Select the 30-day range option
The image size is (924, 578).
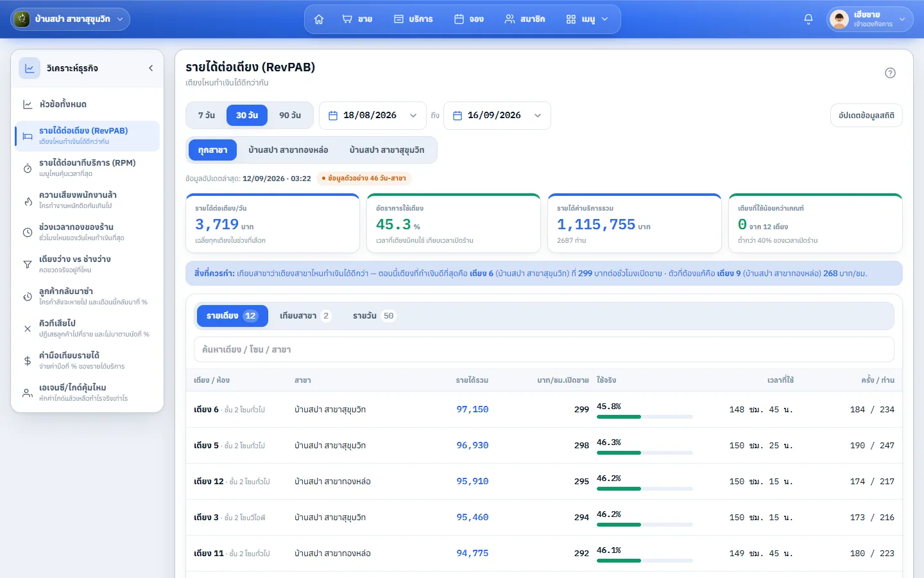point(247,116)
